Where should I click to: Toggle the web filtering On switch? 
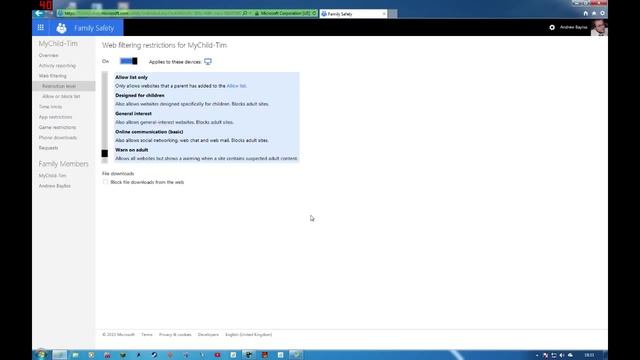[129, 61]
